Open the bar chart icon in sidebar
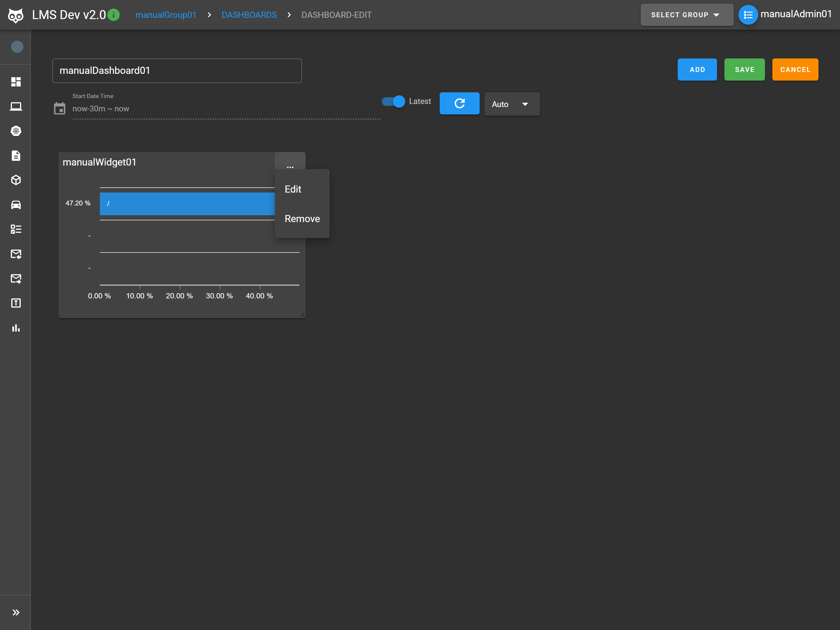 pos(16,328)
